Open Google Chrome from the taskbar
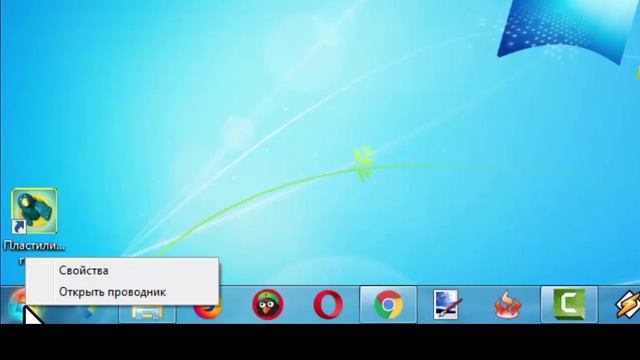The width and height of the screenshot is (640, 360). click(388, 304)
